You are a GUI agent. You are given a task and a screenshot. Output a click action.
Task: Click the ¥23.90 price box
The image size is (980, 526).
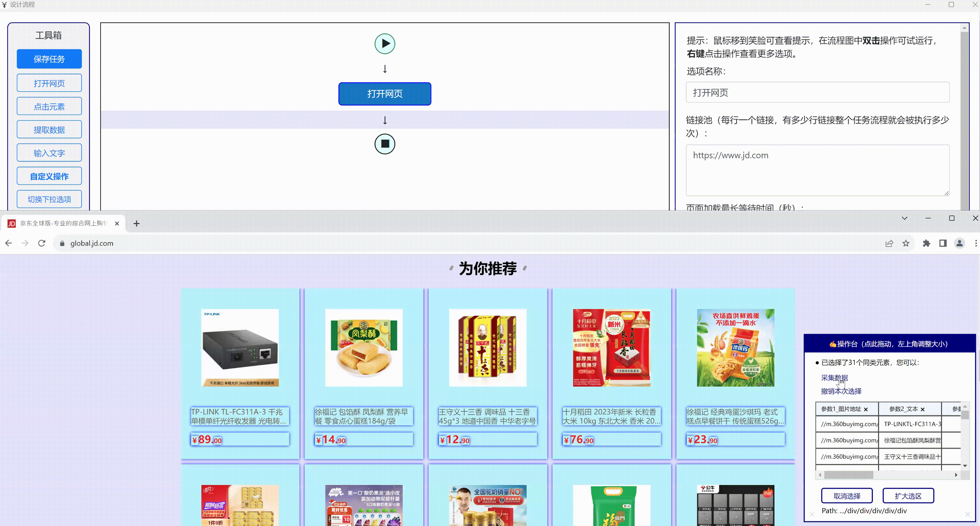pos(735,439)
